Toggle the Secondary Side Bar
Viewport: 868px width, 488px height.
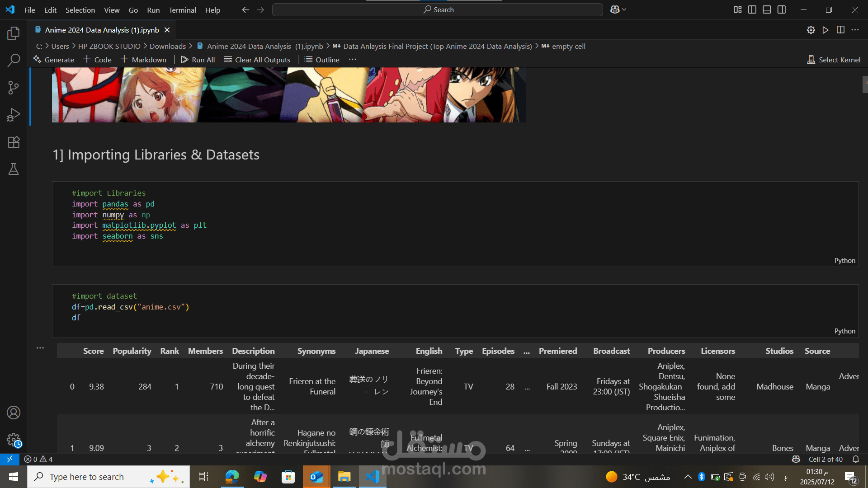[x=782, y=9]
